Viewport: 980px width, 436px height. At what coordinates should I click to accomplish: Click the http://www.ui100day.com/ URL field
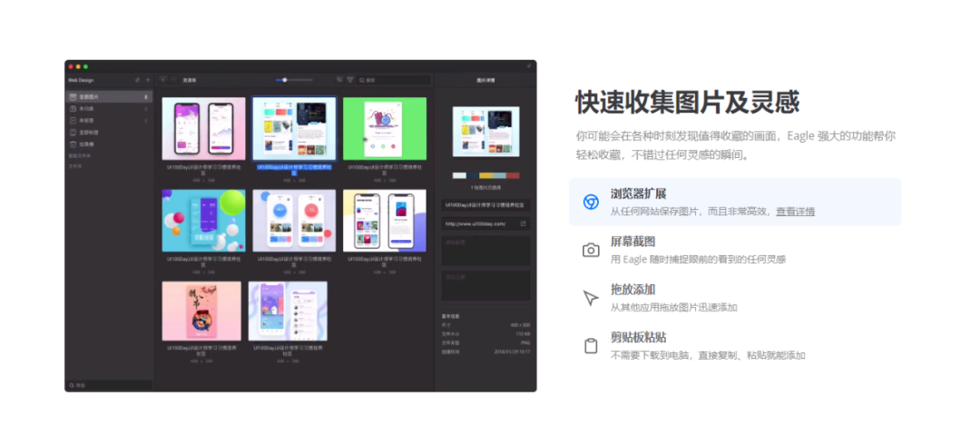(485, 223)
